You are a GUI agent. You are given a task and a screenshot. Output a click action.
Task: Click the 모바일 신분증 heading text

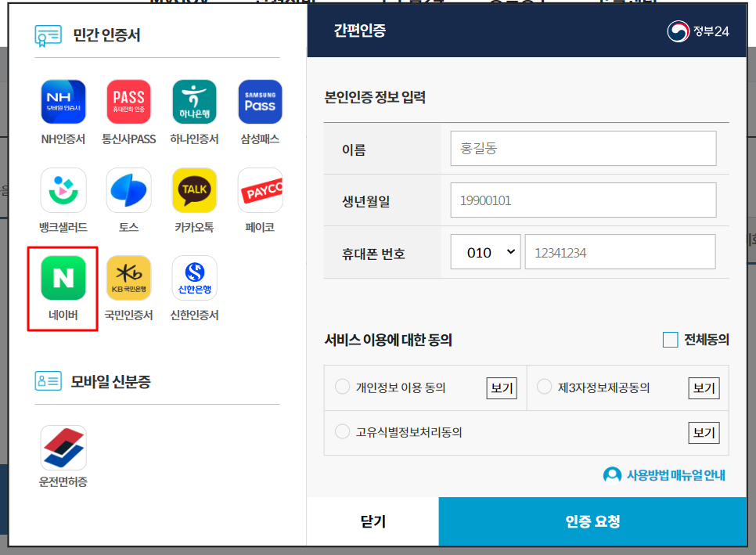[111, 381]
